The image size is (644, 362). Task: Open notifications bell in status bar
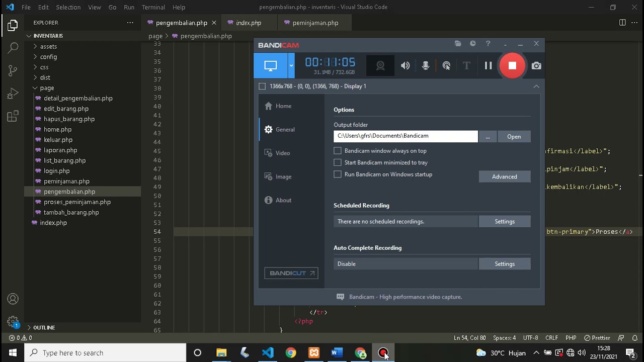[635, 338]
